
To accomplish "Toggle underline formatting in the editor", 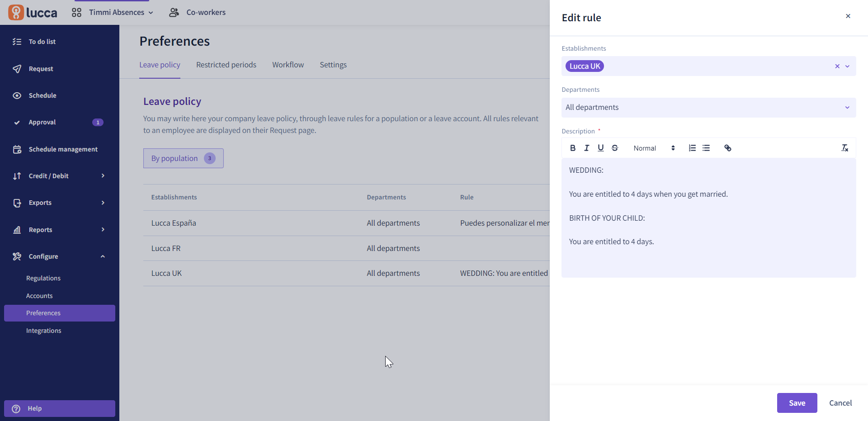I will coord(601,148).
